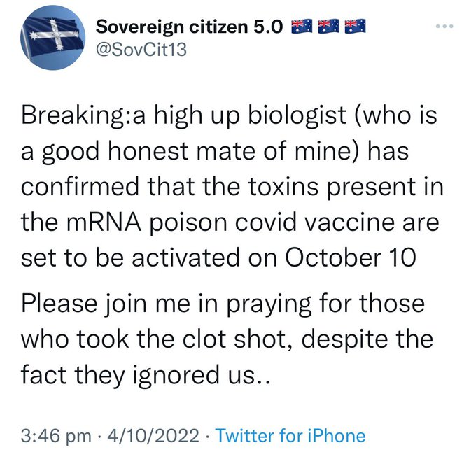The height and width of the screenshot is (459, 476).
Task: Click the 4/10/2022 date
Action: click(150, 436)
